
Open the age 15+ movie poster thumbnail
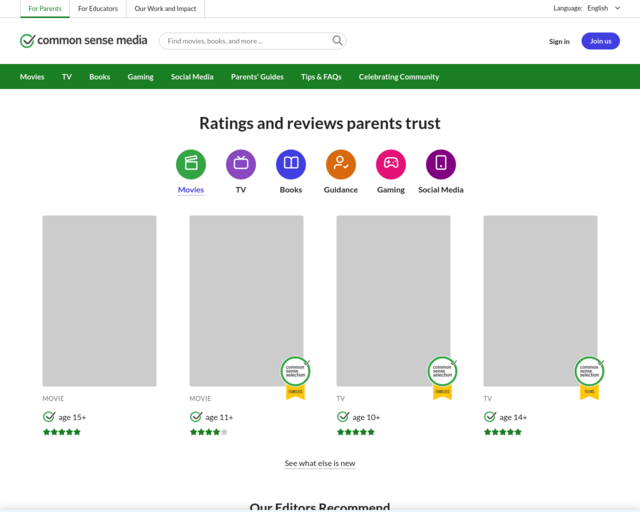point(99,301)
